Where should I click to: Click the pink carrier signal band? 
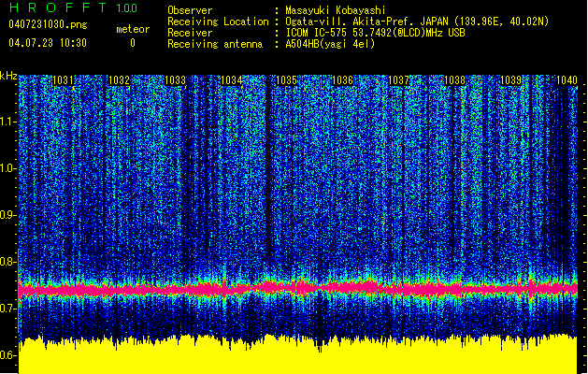tap(299, 290)
